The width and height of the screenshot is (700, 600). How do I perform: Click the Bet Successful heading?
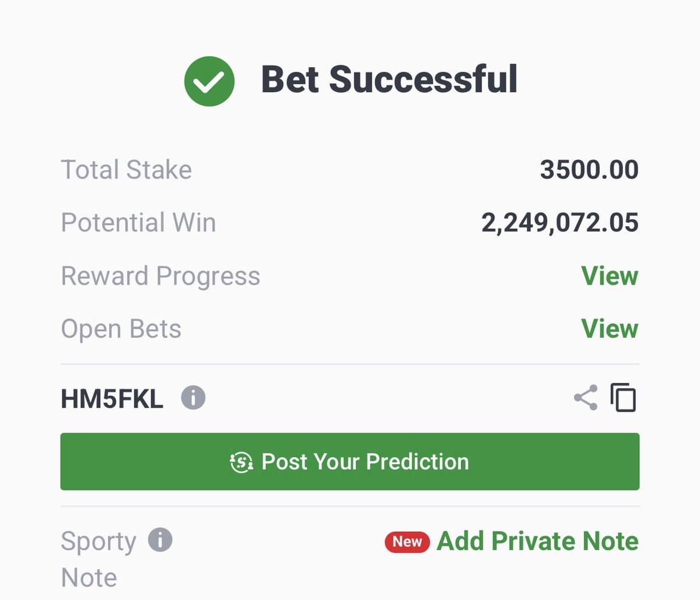(x=389, y=79)
